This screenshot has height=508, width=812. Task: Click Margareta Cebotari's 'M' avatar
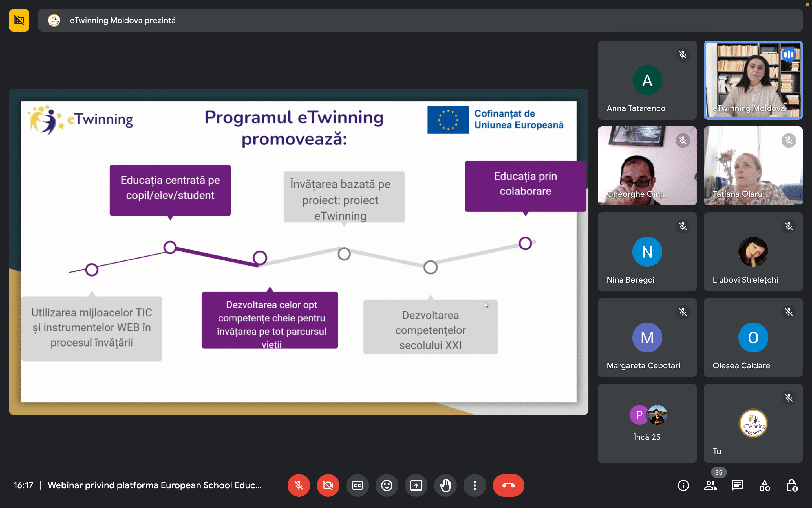coord(647,337)
